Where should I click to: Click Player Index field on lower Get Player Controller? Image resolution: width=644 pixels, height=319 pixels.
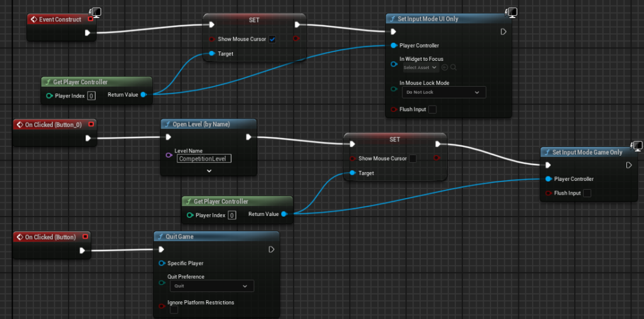pos(232,215)
